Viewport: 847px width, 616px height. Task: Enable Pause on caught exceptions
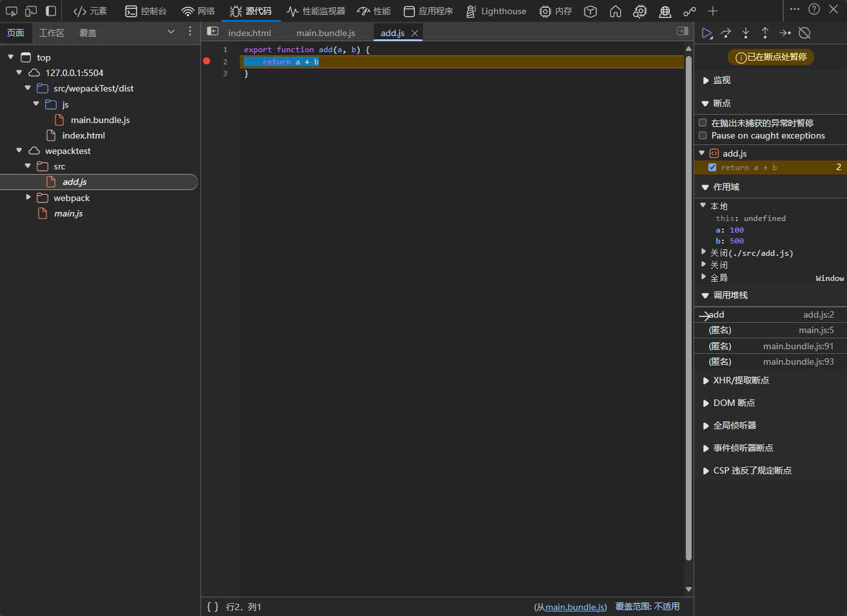[x=703, y=135]
